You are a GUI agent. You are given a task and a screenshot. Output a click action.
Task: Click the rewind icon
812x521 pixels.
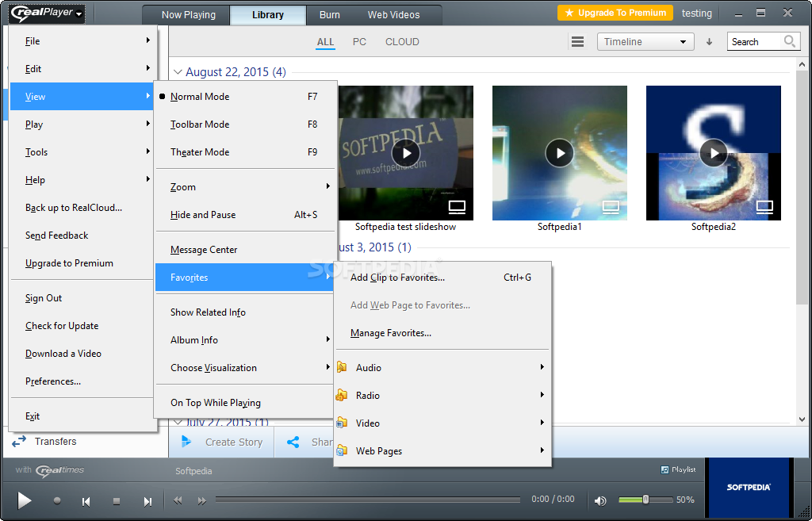click(x=178, y=500)
